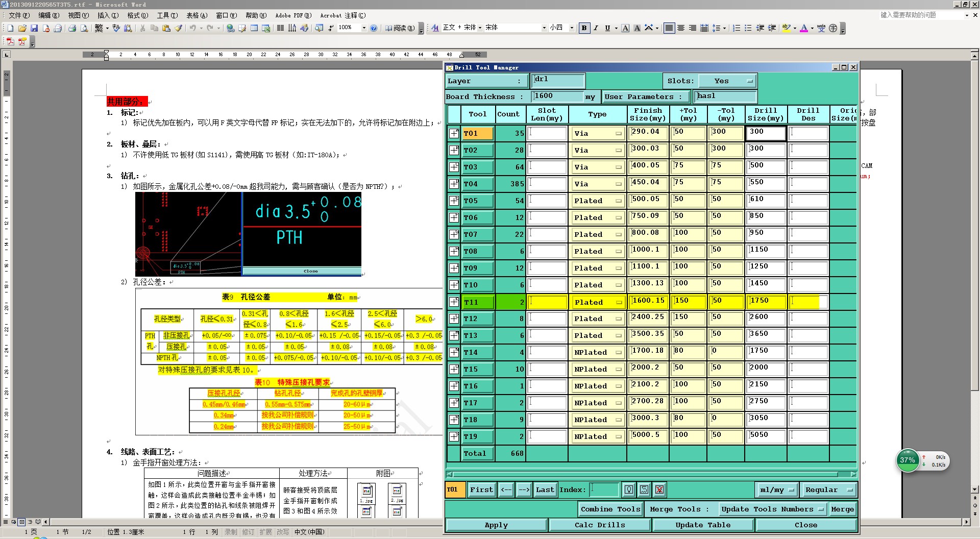Image resolution: width=980 pixels, height=539 pixels.
Task: Click the plus icon for tool T11
Action: [454, 302]
